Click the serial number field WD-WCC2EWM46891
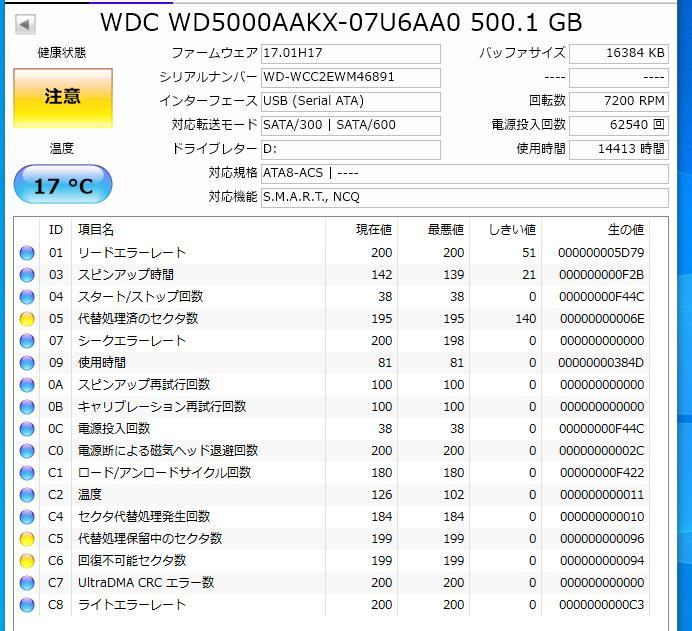The image size is (692, 631). tap(351, 78)
